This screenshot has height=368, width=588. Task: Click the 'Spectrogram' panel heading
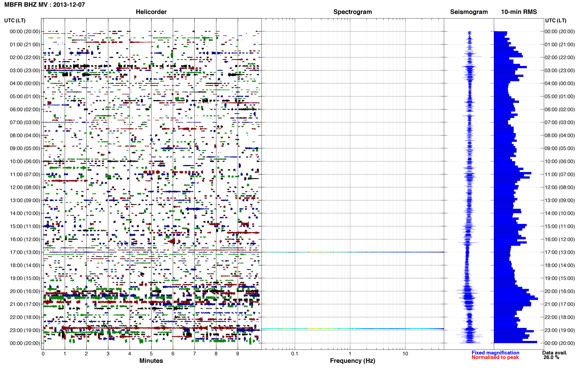(352, 12)
